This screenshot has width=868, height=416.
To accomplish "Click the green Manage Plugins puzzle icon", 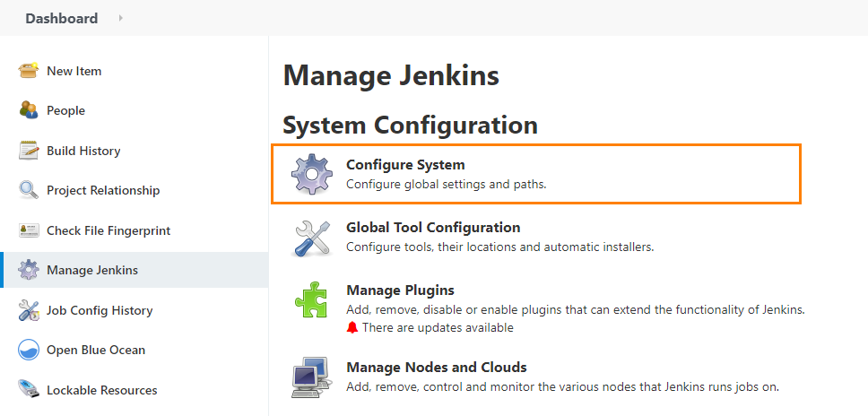I will [x=312, y=300].
